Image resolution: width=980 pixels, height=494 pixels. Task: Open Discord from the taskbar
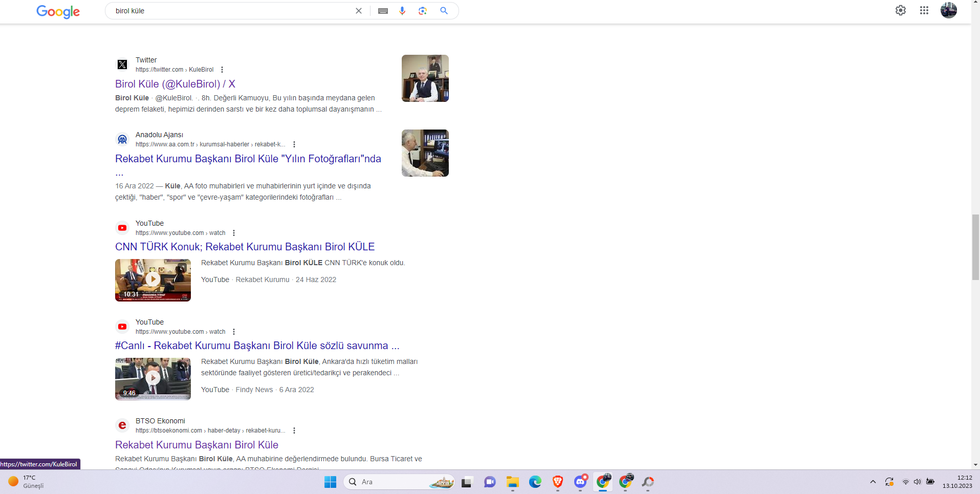point(580,482)
